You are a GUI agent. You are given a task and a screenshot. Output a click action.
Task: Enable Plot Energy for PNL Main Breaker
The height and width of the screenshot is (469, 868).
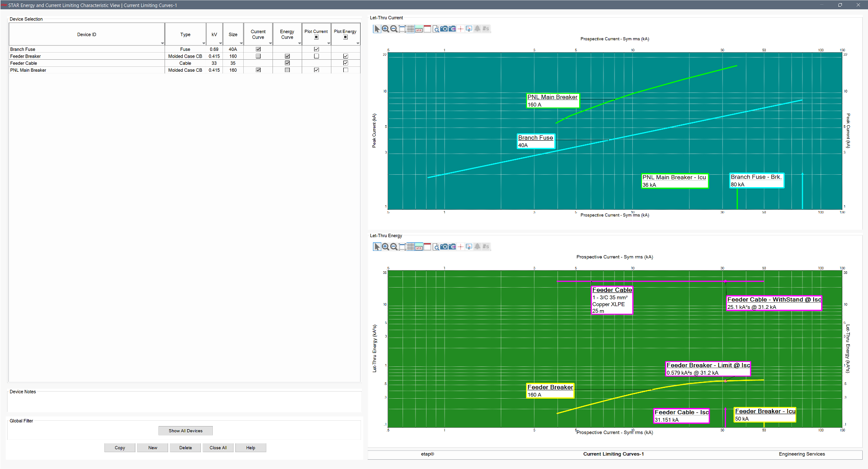tap(346, 69)
